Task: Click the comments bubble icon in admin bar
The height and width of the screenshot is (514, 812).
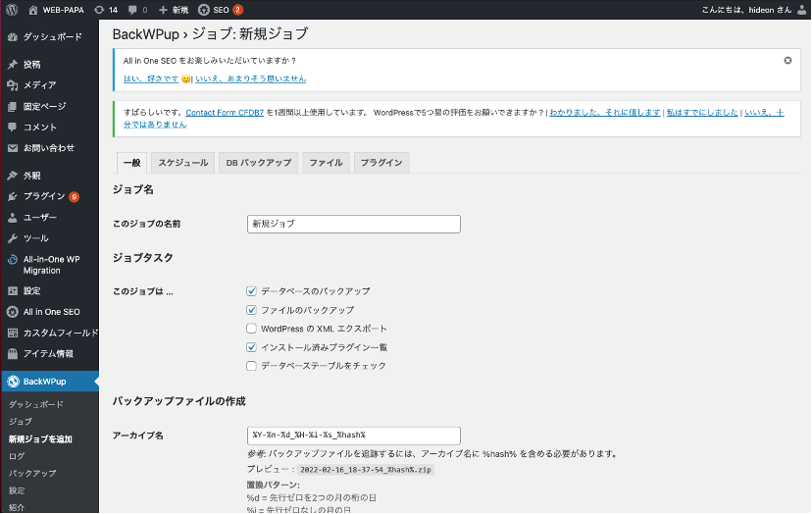Action: (x=131, y=9)
